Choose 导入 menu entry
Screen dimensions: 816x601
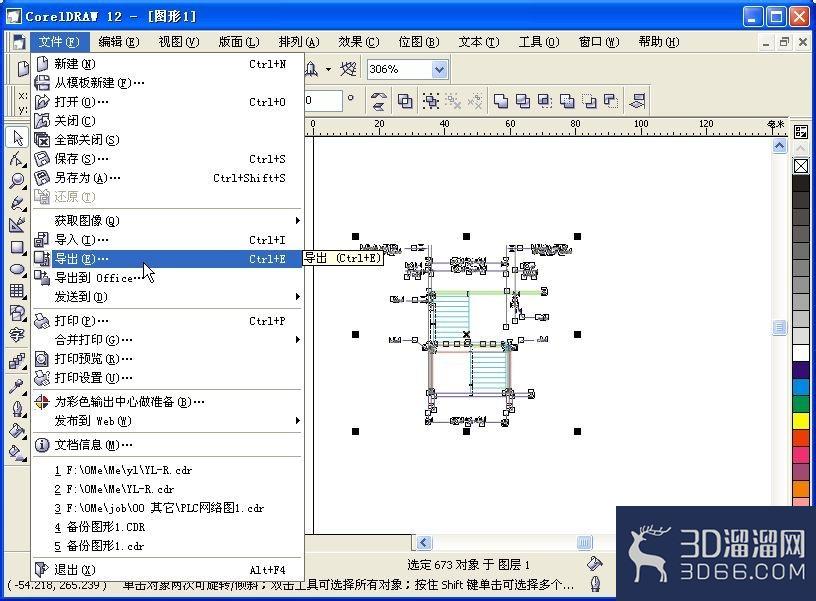[x=168, y=240]
